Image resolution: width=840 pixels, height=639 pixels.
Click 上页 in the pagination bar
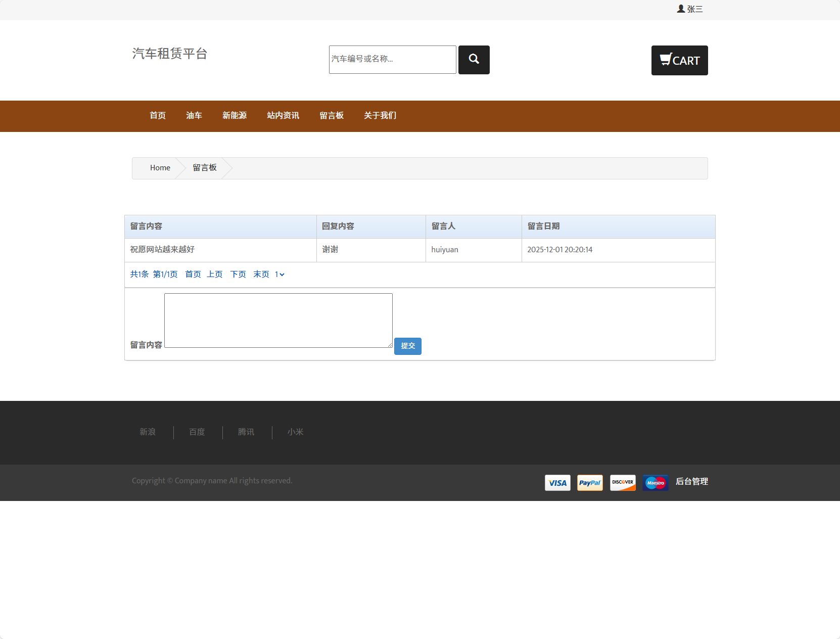coord(214,274)
